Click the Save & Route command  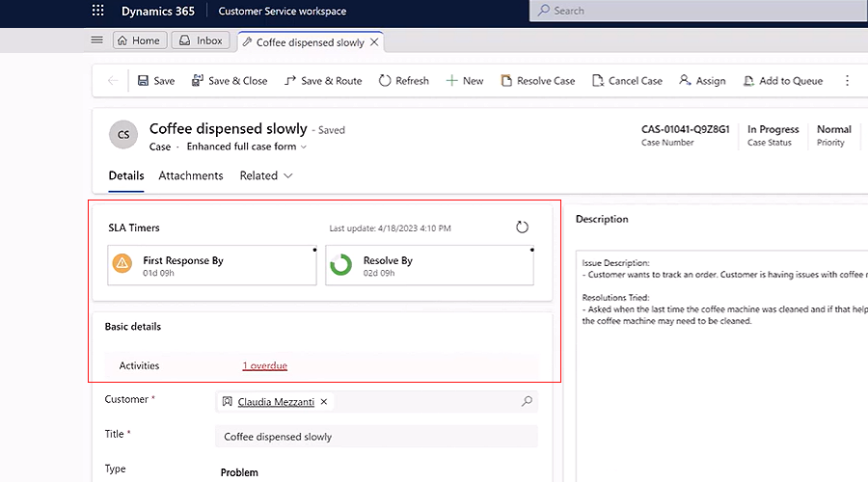coord(323,81)
